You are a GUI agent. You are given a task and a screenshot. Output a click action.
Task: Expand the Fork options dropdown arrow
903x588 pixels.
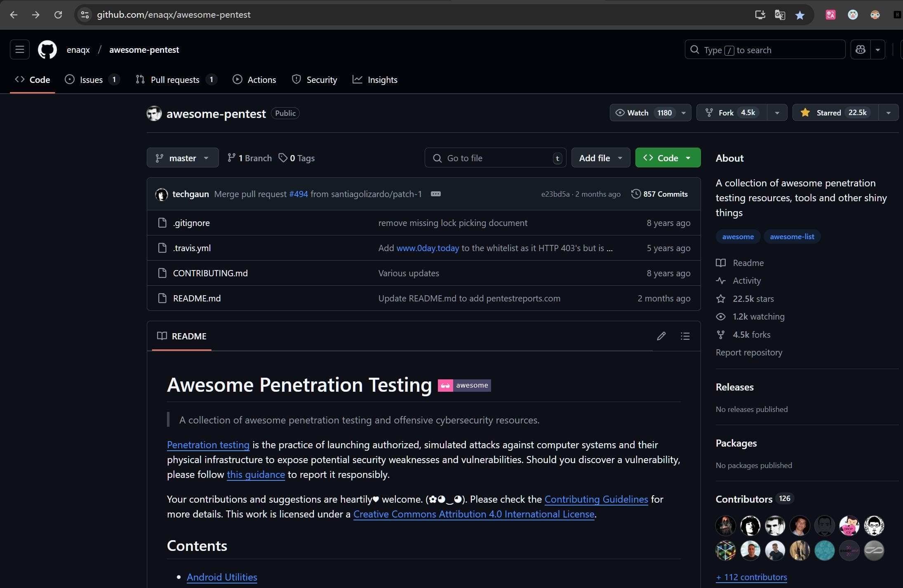777,113
